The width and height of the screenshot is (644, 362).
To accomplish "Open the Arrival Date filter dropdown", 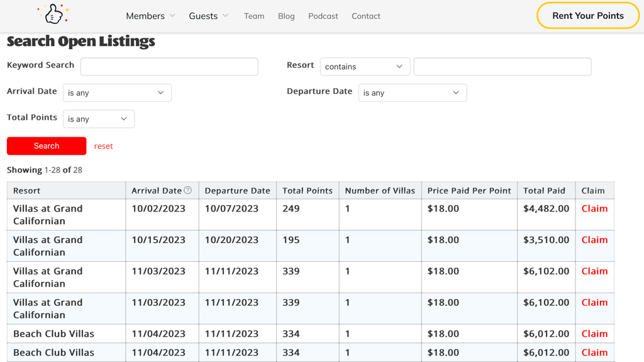I will (117, 93).
